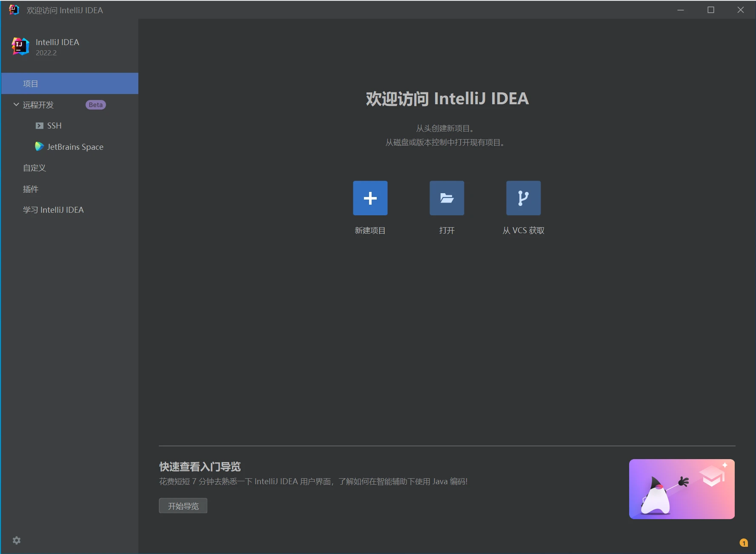The width and height of the screenshot is (756, 554).
Task: Open 学习 IntelliJ IDEA section
Action: [x=70, y=210]
